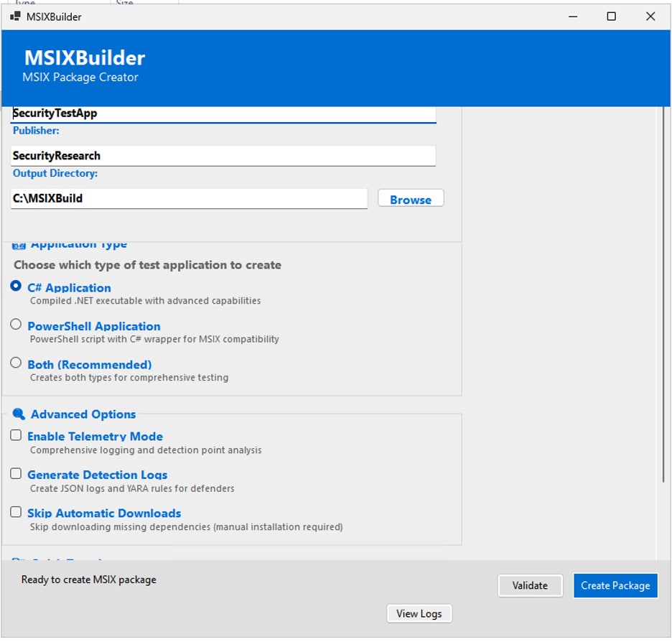Screen dimensions: 672x642
Task: Open View Logs
Action: [x=419, y=613]
